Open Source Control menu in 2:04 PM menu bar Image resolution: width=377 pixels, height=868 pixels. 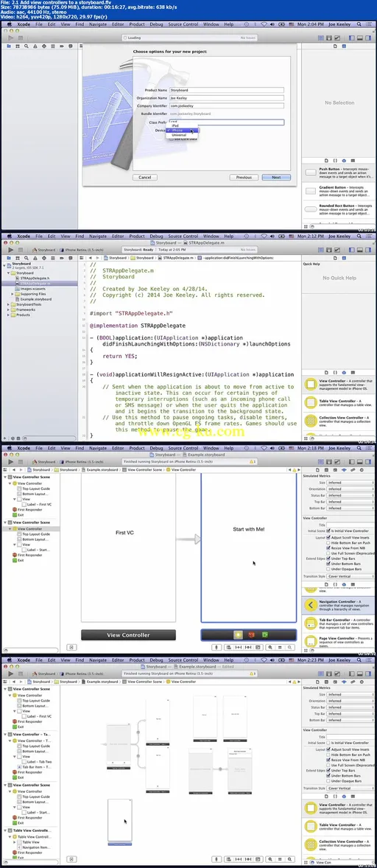[x=183, y=25]
